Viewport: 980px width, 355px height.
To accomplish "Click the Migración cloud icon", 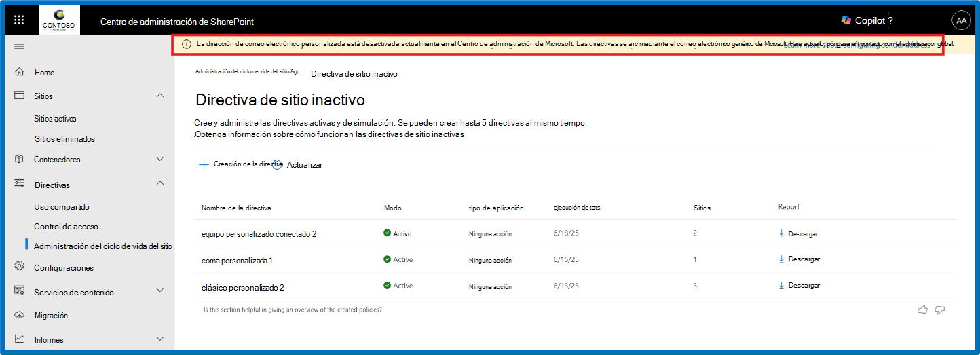I will (x=20, y=315).
